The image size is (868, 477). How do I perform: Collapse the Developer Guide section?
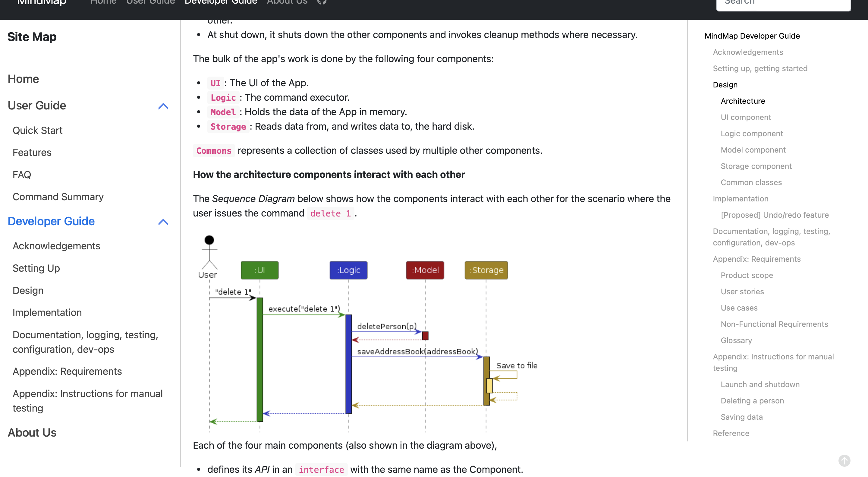click(163, 221)
